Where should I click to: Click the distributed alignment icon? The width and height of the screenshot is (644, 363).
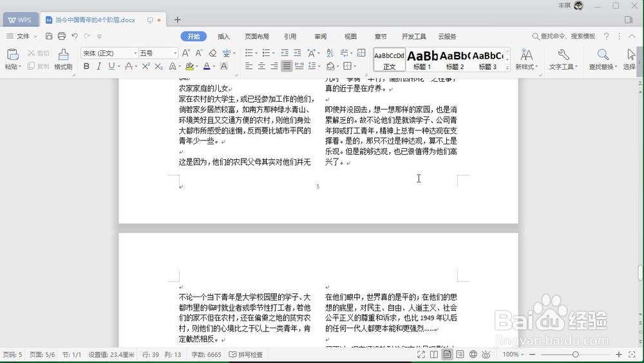pos(299,66)
